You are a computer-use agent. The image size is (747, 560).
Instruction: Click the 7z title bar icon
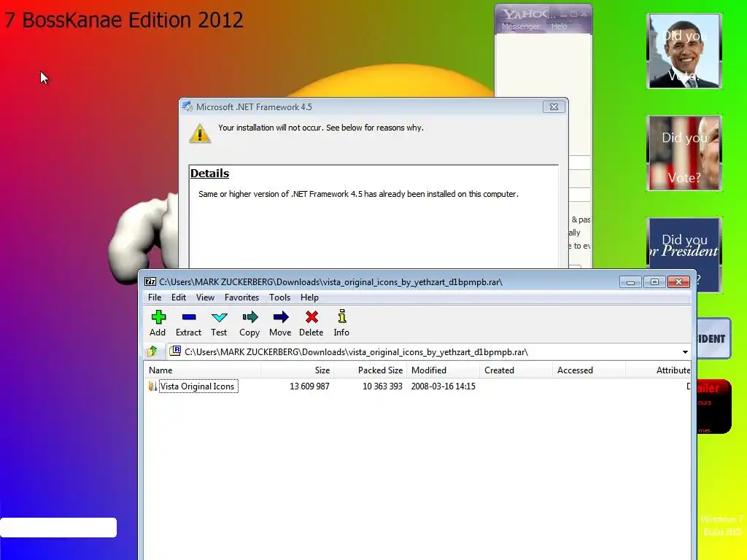click(150, 282)
